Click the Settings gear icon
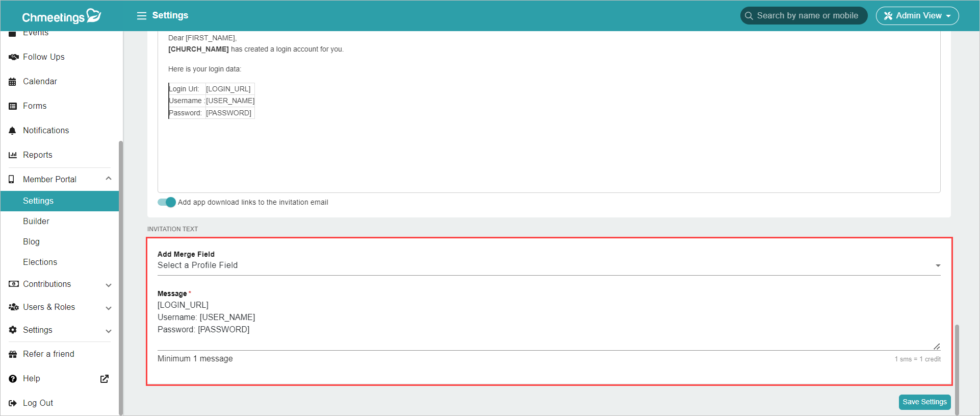980x416 pixels. click(13, 330)
